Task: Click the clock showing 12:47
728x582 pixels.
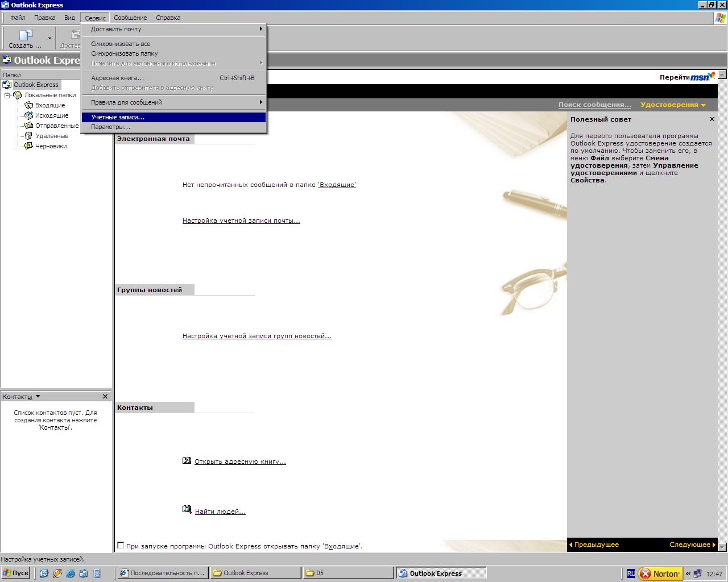Action: (x=714, y=574)
